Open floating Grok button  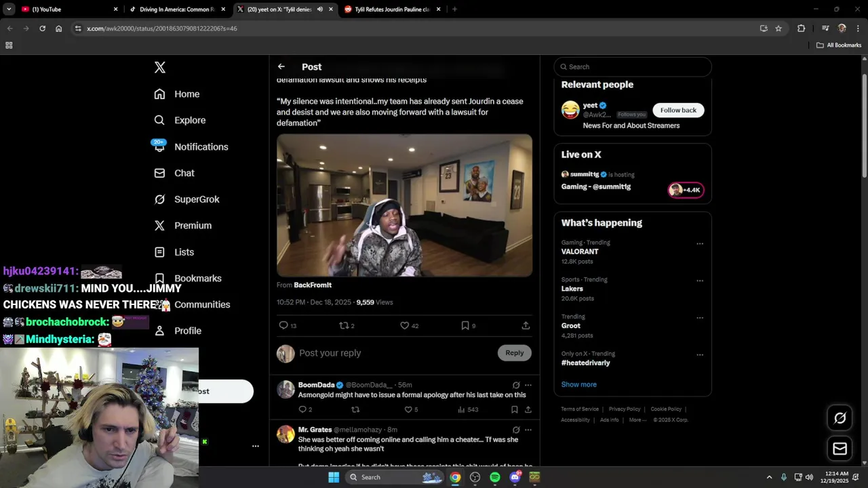(x=840, y=418)
